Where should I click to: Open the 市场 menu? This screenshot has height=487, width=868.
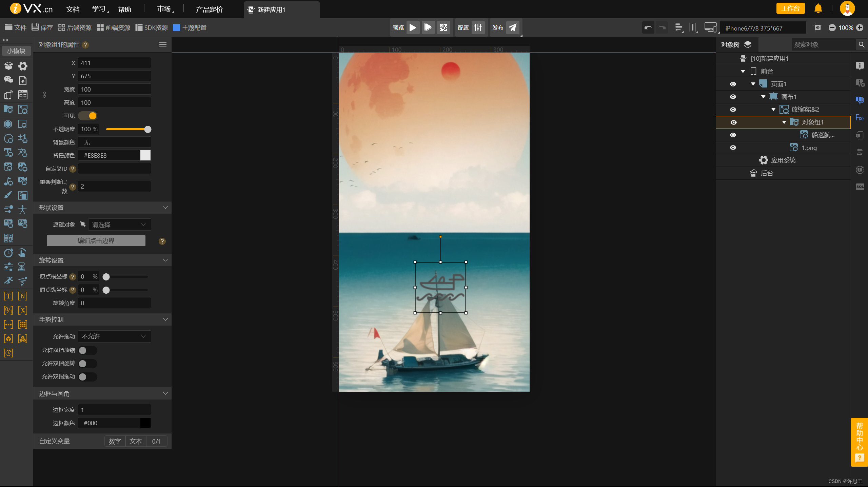pos(164,9)
